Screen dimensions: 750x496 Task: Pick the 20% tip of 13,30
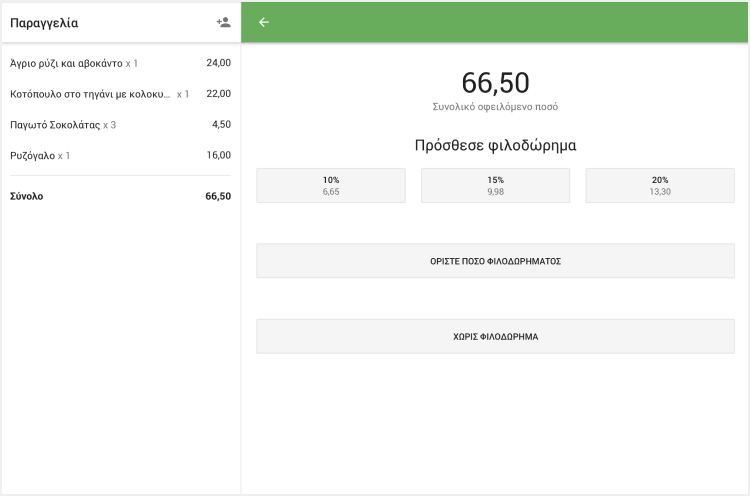point(660,185)
